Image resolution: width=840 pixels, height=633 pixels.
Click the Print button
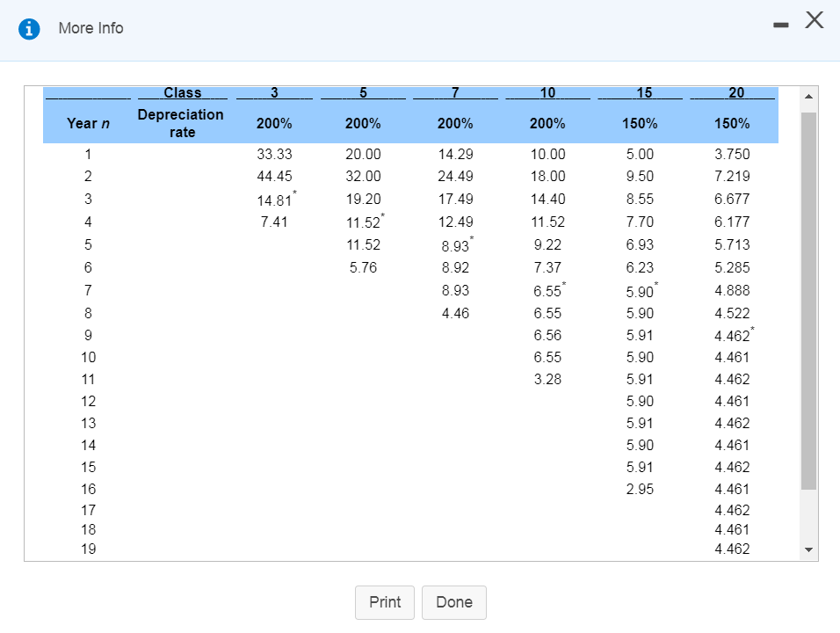[385, 602]
